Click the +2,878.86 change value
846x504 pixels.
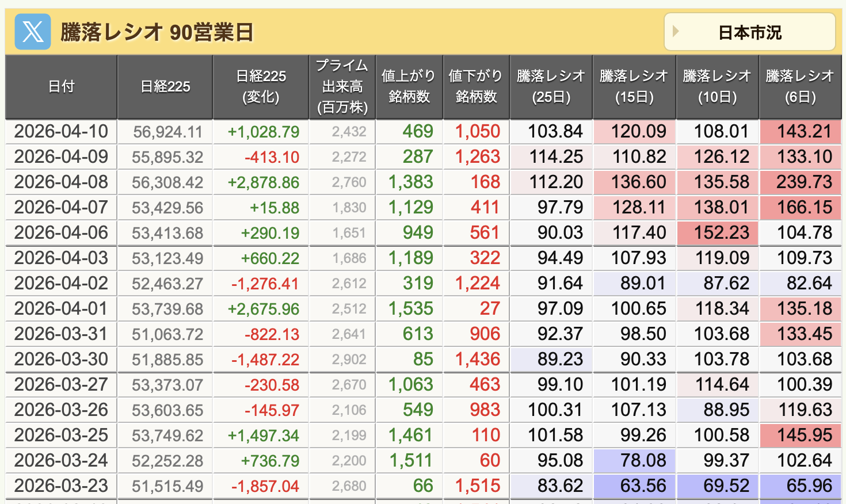263,182
